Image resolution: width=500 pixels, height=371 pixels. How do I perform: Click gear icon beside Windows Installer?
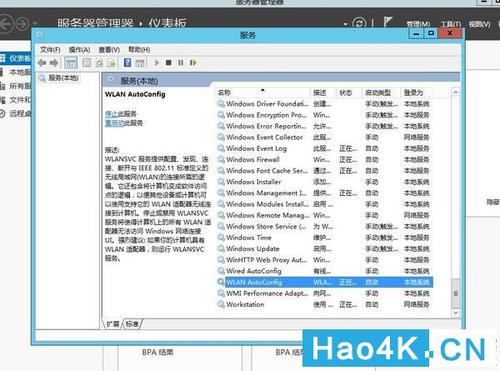(x=221, y=182)
